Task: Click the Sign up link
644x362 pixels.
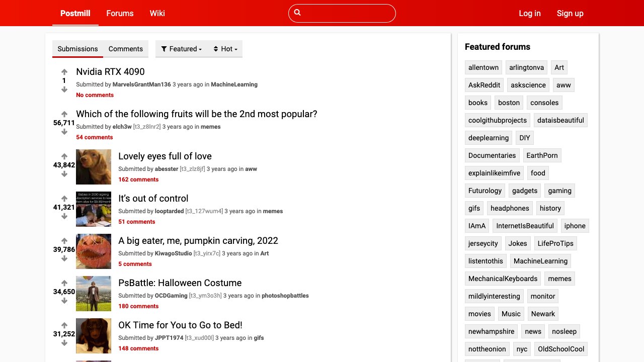Action: tap(570, 13)
